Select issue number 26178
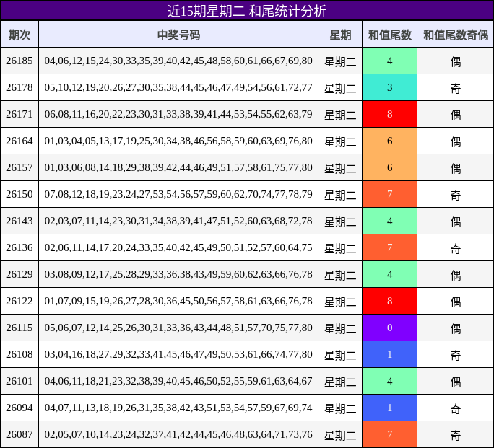 (x=19, y=87)
